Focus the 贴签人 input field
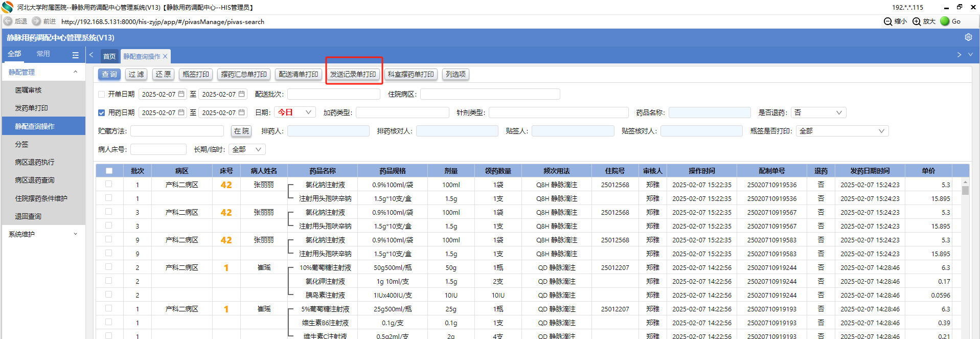Viewport: 980px width, 339px height. tap(573, 131)
